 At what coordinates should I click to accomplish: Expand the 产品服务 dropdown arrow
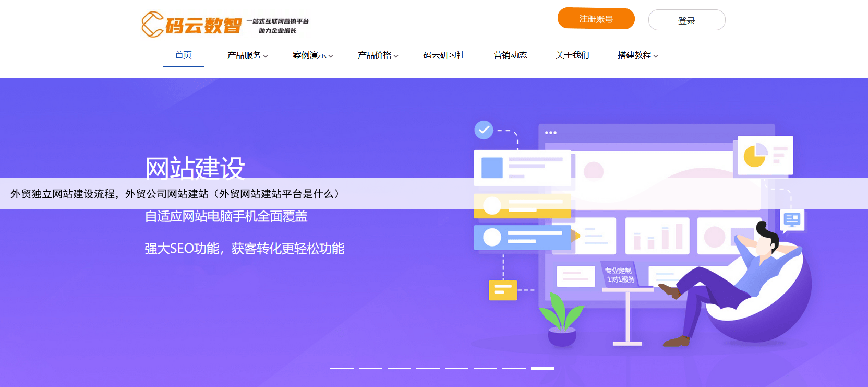266,56
